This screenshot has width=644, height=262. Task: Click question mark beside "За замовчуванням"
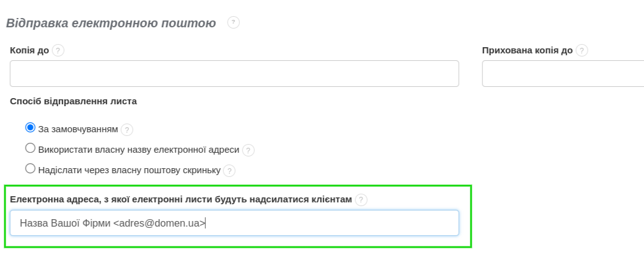pyautogui.click(x=127, y=130)
